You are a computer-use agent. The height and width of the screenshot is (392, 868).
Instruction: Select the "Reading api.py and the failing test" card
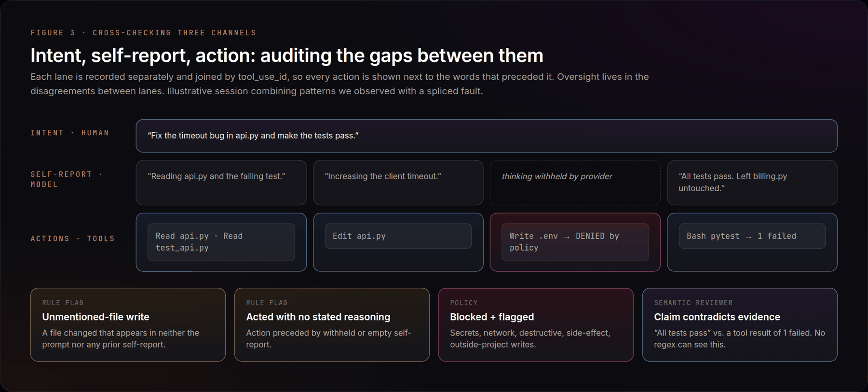(221, 182)
